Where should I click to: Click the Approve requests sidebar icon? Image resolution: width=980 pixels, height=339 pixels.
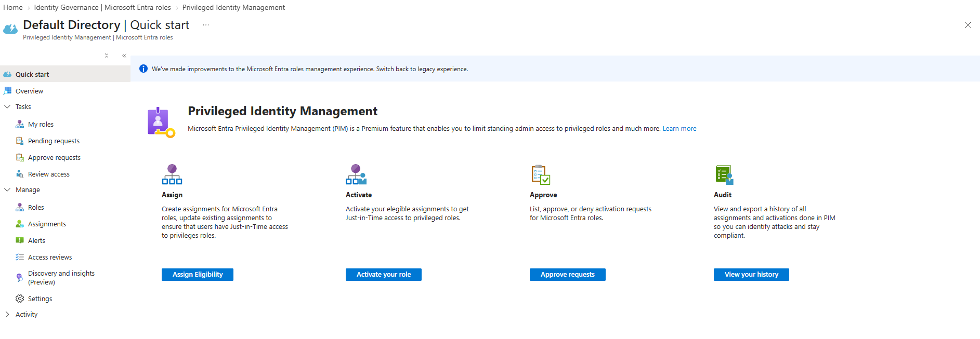(x=20, y=157)
